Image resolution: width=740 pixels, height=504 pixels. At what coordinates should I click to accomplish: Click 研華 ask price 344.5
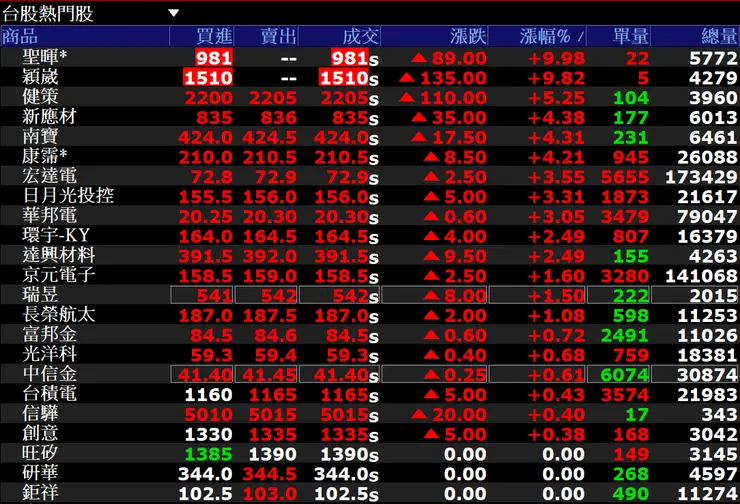[269, 474]
